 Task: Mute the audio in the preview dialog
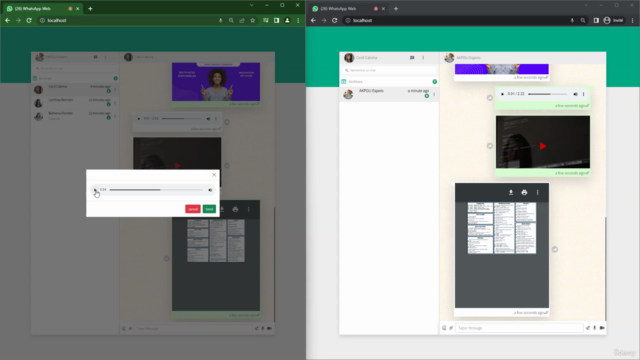(x=210, y=190)
